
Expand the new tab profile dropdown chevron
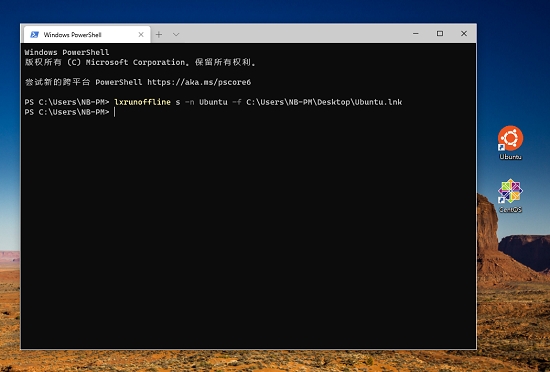tap(176, 34)
